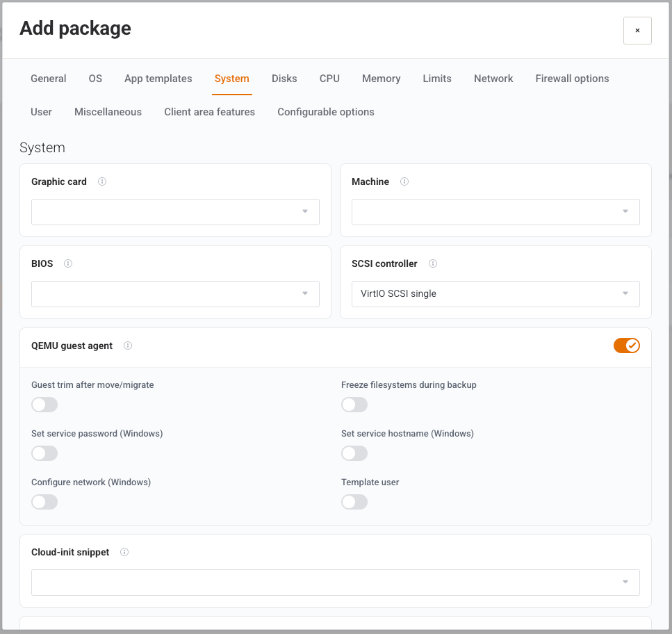This screenshot has height=634, width=672.
Task: Disable the QEMU guest agent toggle
Action: [x=627, y=346]
